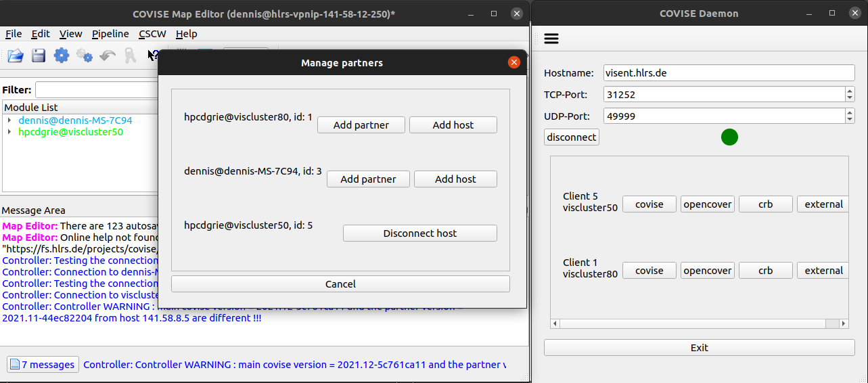Open the messages list icon in status bar
Screen dimensions: 868x383
(15, 365)
